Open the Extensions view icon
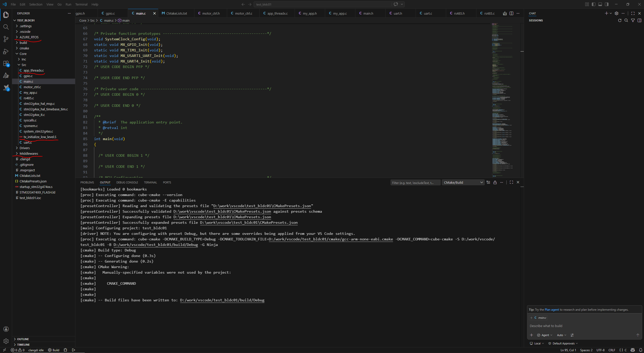The width and height of the screenshot is (644, 353). (x=6, y=63)
